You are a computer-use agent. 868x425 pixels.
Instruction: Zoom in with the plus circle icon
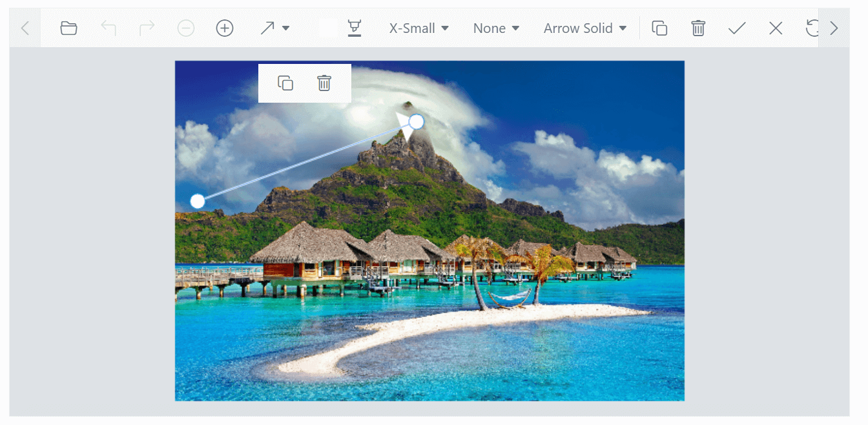coord(224,28)
